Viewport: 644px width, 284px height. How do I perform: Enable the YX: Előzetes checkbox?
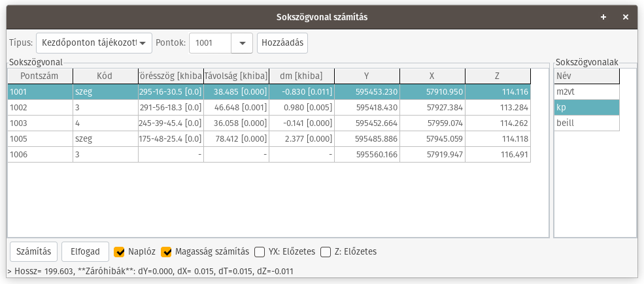point(260,251)
